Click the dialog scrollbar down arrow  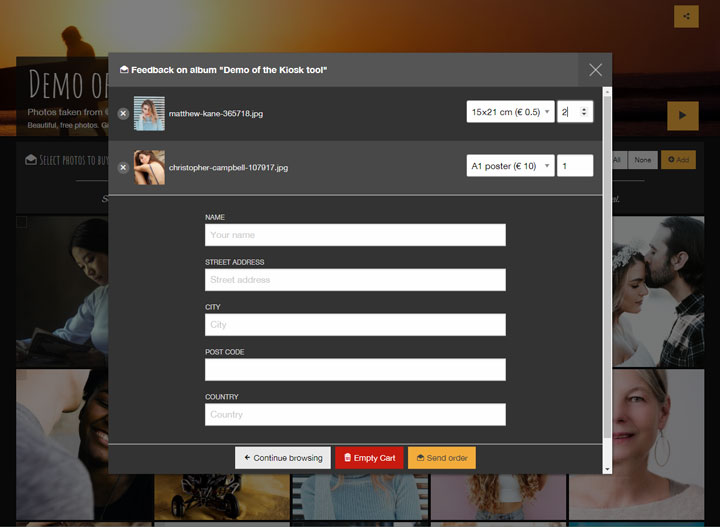click(607, 469)
